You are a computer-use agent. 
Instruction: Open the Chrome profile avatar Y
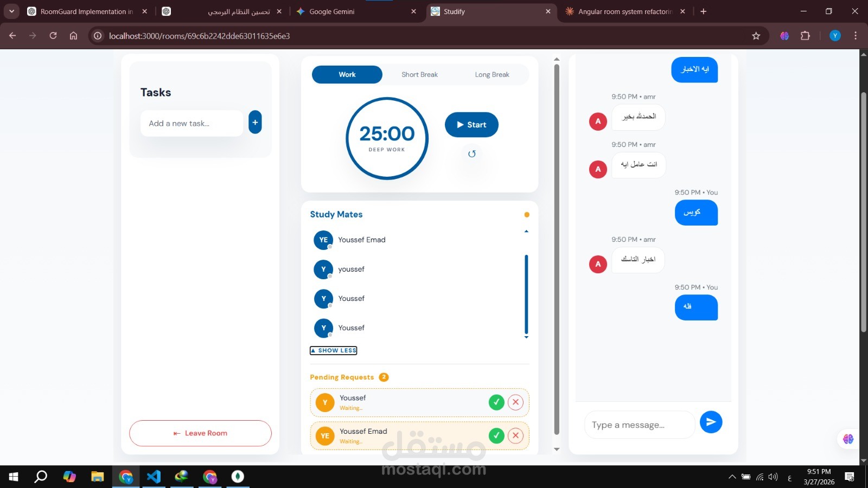pos(835,36)
